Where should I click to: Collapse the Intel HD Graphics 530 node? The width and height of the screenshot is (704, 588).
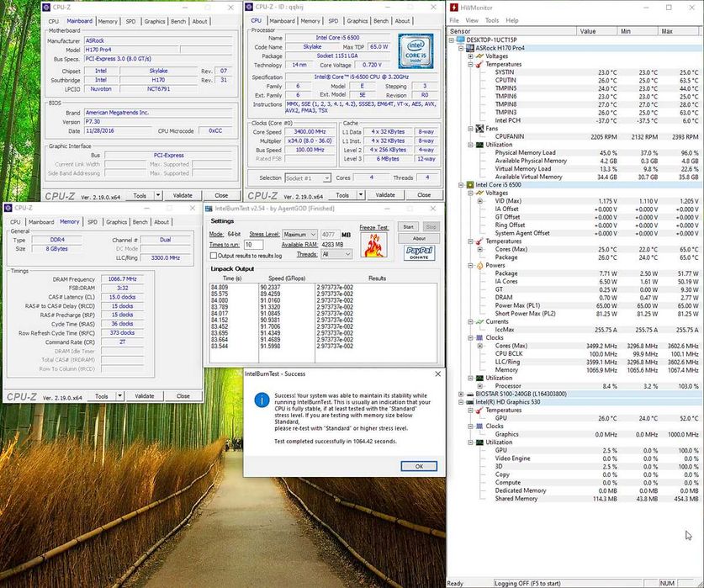(x=461, y=402)
